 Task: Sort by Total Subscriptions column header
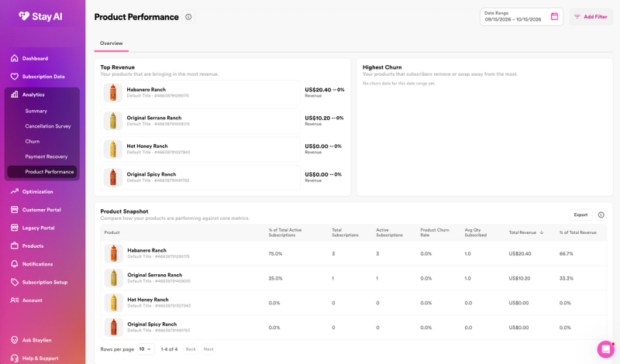coord(345,232)
